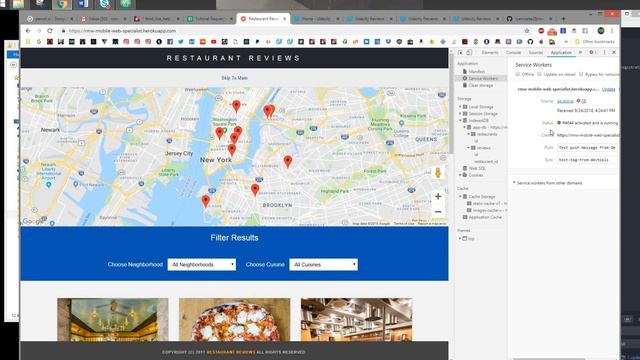
Task: Collapse the restaurants object store node
Action: coord(469,134)
